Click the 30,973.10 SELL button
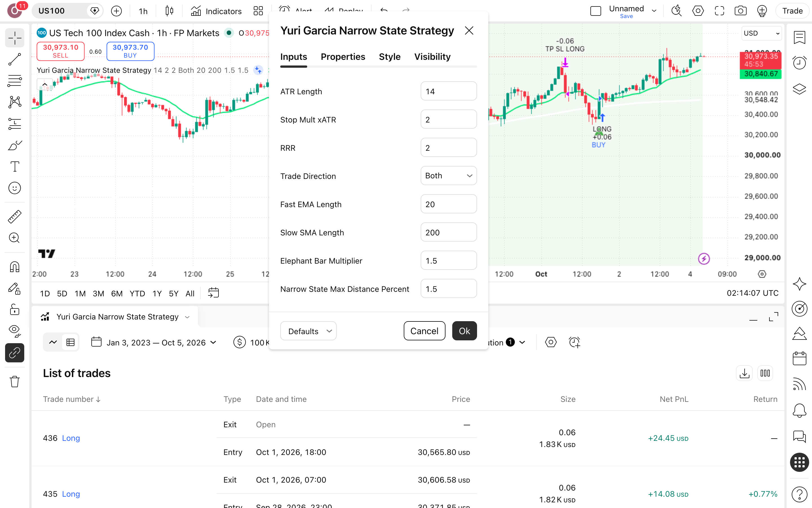This screenshot has height=508, width=812. pyautogui.click(x=60, y=51)
